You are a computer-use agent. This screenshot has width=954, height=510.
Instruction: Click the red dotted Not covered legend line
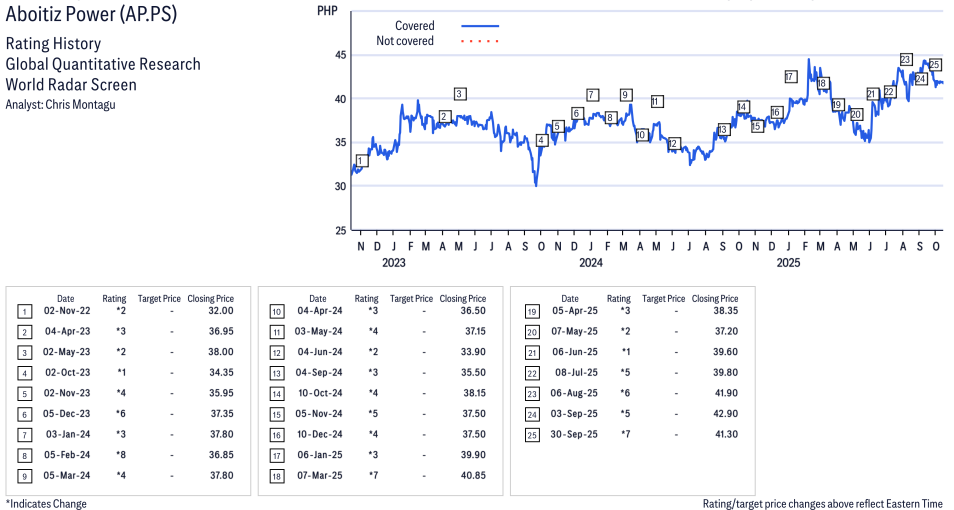pos(480,41)
